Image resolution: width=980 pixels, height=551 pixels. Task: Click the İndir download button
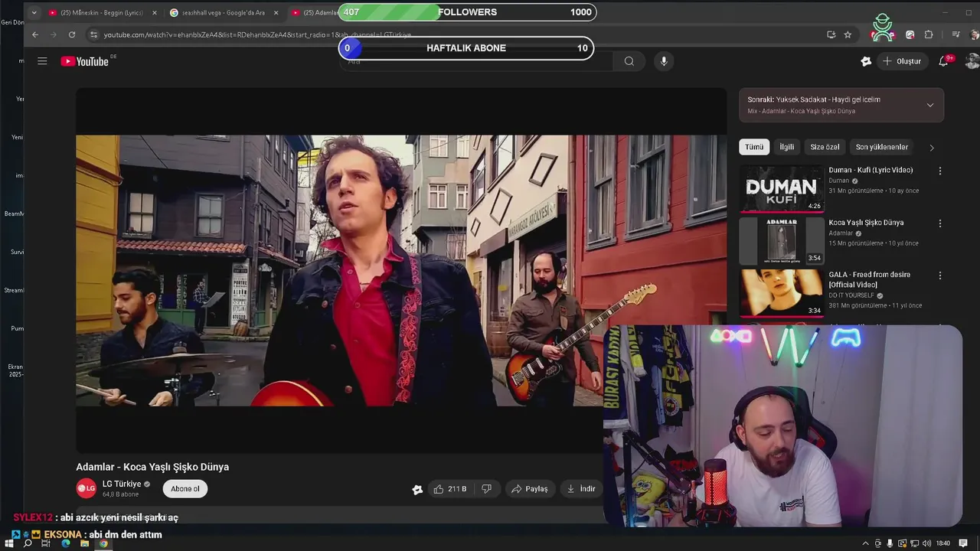pyautogui.click(x=580, y=489)
